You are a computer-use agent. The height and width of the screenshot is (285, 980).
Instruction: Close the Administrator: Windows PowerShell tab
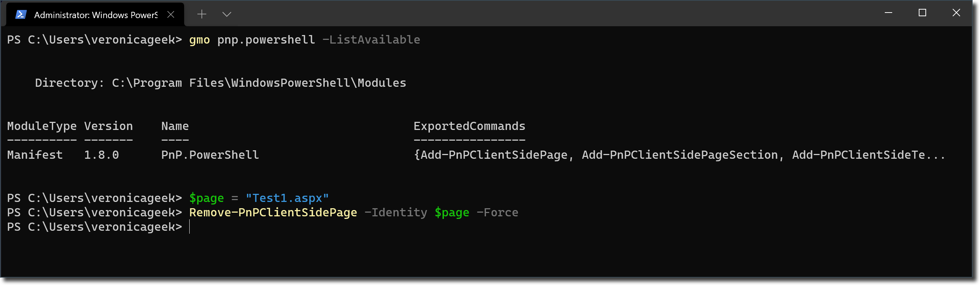click(170, 14)
